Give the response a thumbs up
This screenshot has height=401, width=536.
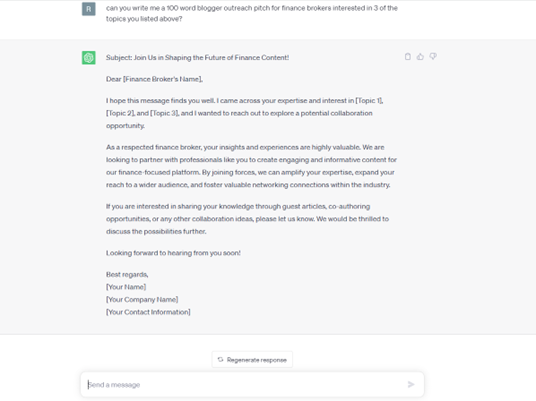(420, 57)
